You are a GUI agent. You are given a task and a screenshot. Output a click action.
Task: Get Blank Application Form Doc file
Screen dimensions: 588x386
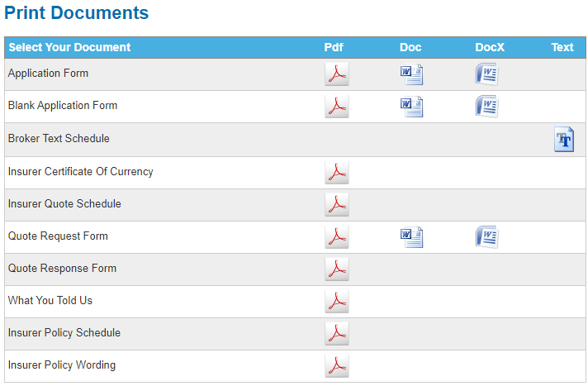[x=412, y=107]
